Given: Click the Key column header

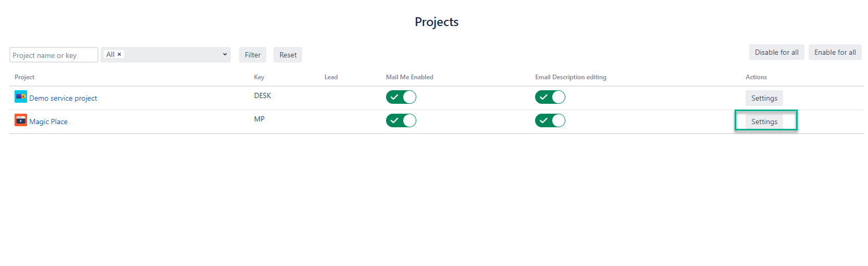Looking at the screenshot, I should [259, 77].
